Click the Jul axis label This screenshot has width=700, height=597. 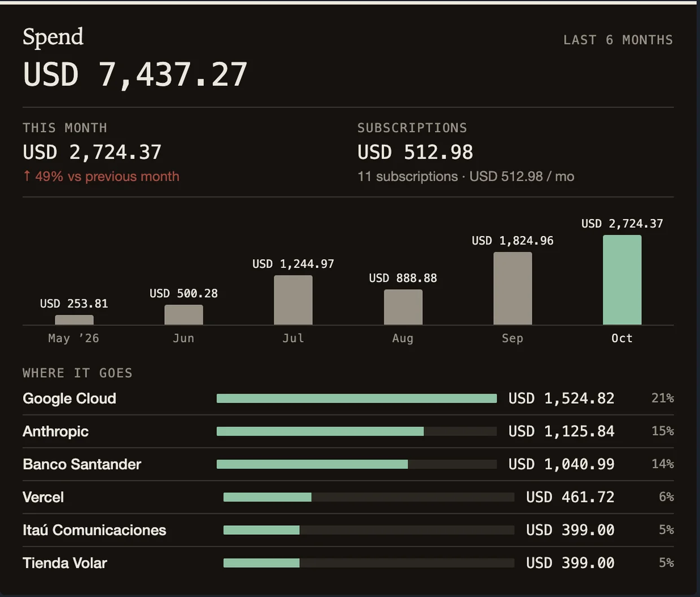pos(293,338)
